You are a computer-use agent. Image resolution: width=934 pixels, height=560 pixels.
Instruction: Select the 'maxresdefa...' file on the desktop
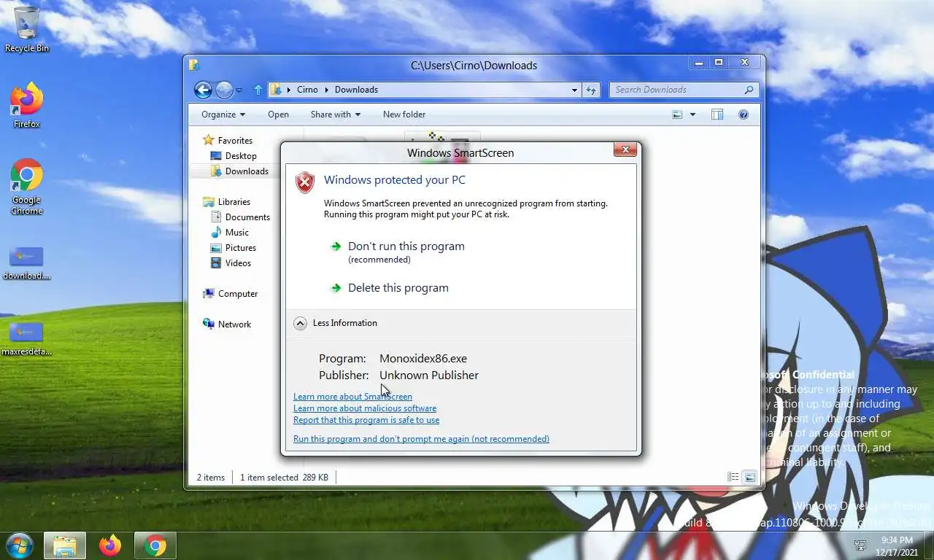tap(27, 339)
